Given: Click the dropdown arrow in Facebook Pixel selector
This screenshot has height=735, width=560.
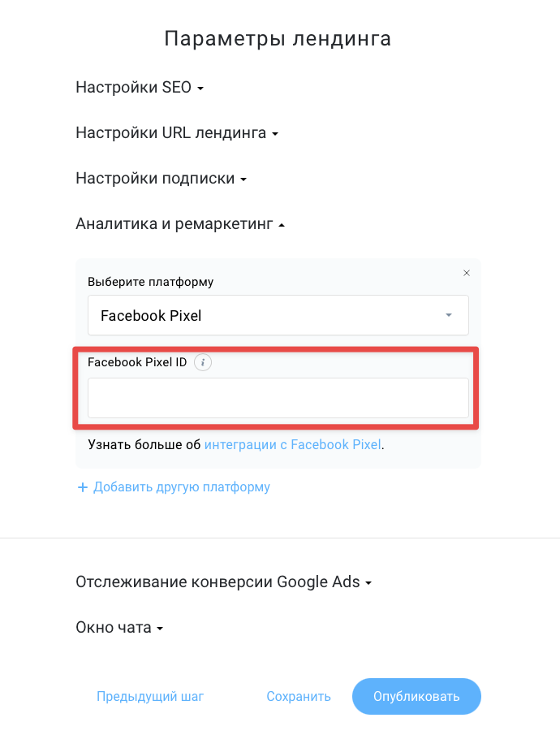Looking at the screenshot, I should coord(449,315).
